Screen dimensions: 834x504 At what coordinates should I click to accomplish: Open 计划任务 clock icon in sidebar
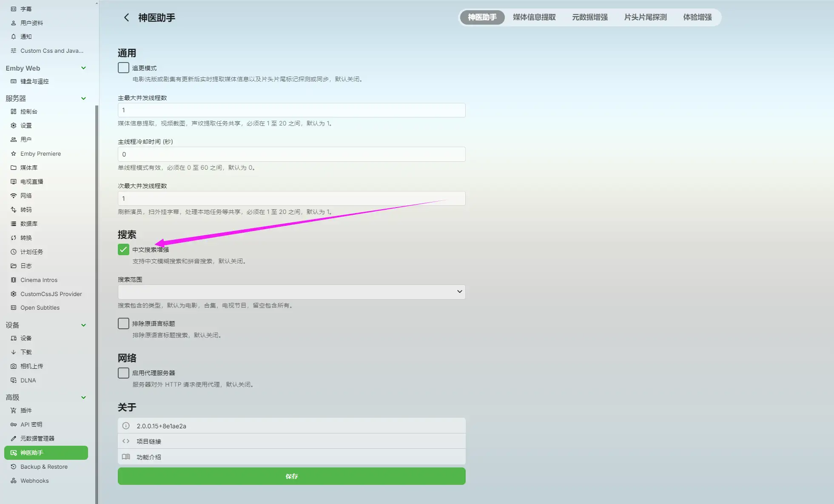click(14, 252)
